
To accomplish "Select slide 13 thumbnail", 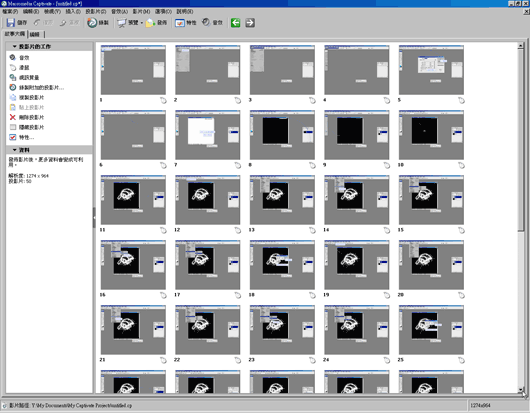I will [x=282, y=200].
